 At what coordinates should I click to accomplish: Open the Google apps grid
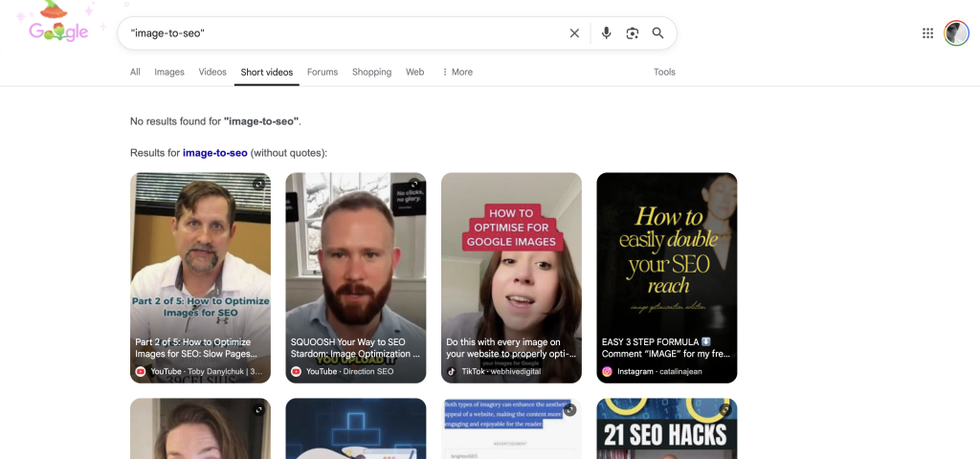927,33
